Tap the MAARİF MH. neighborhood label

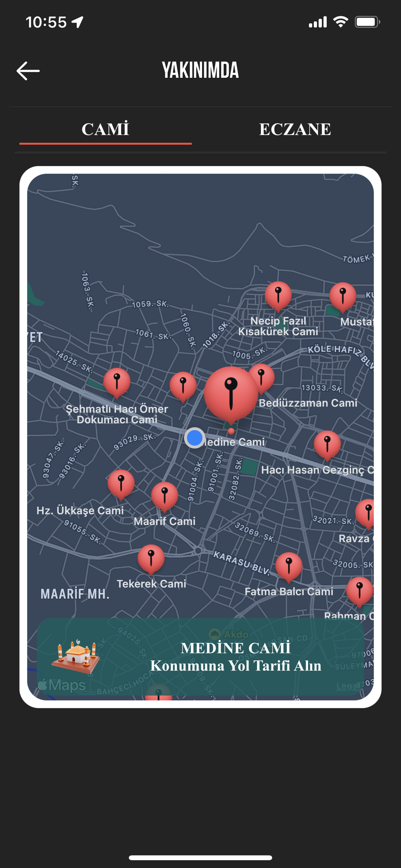click(75, 594)
